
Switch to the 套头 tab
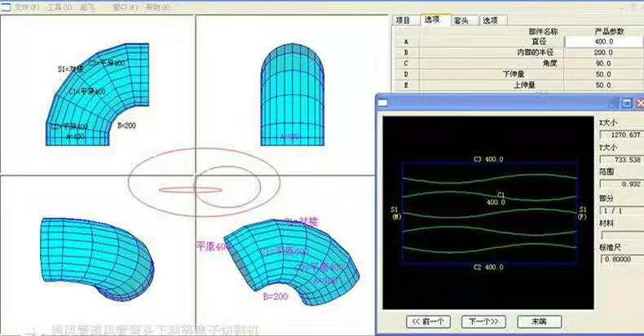[x=461, y=20]
